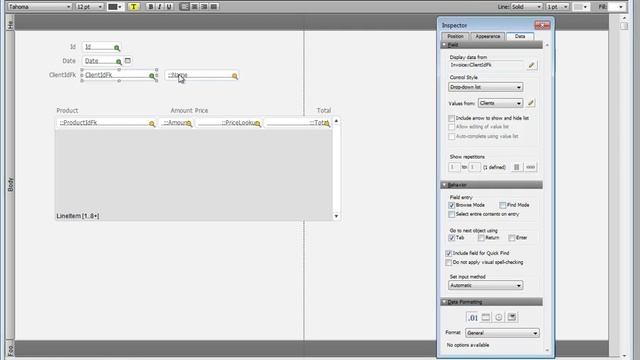640x360 pixels.
Task: Align text center in toolbar
Action: (194, 7)
